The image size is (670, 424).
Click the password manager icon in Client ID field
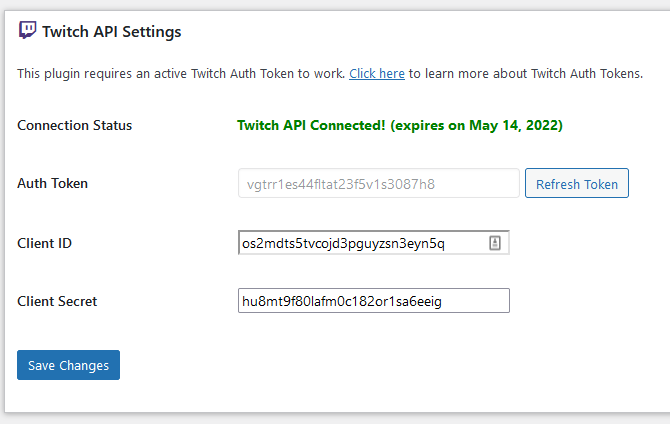coord(494,243)
